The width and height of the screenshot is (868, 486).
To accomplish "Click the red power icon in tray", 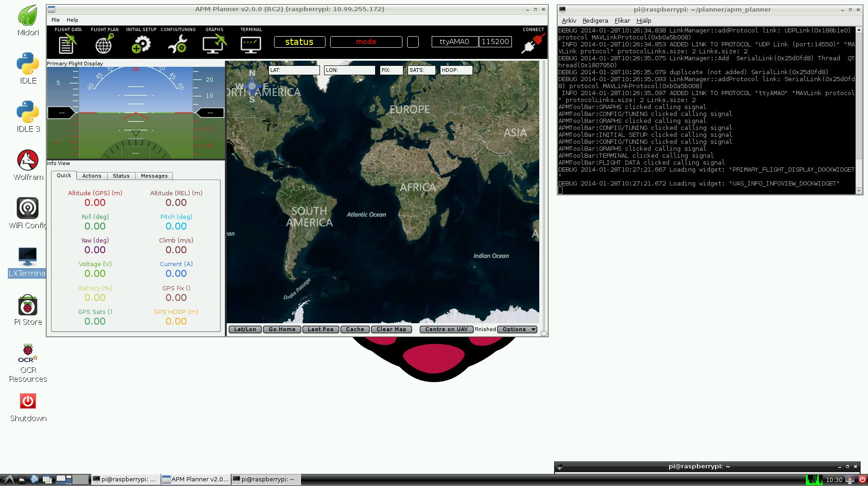I will pos(862,480).
